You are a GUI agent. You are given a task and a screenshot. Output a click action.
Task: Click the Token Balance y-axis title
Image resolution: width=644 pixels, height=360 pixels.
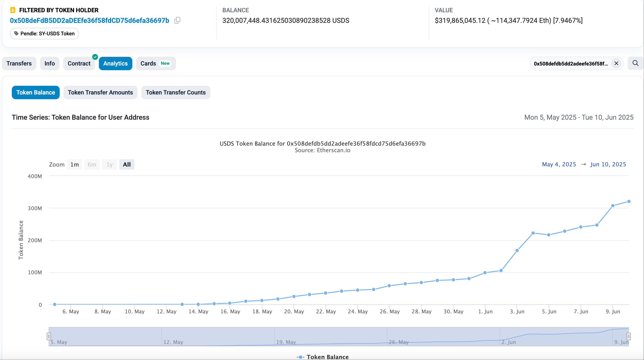pos(21,240)
